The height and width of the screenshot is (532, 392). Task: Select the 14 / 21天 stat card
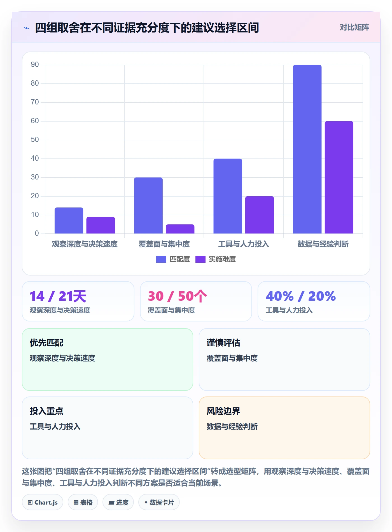78,301
